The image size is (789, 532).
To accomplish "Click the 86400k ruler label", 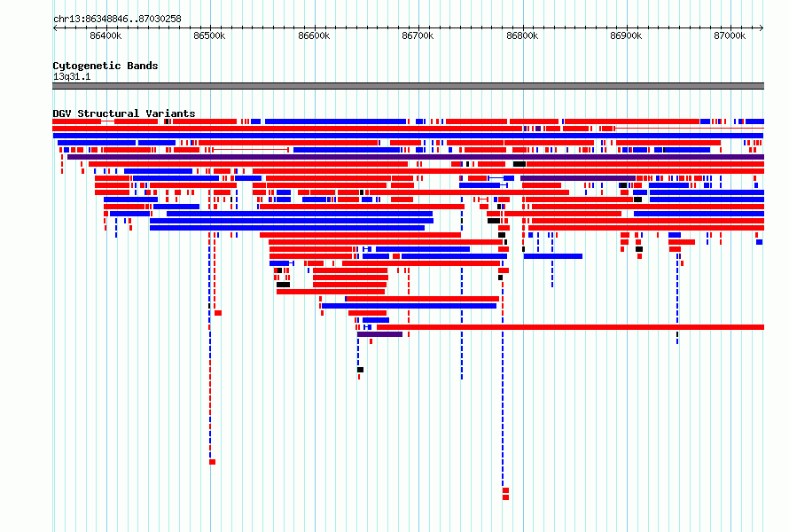I will [x=105, y=35].
